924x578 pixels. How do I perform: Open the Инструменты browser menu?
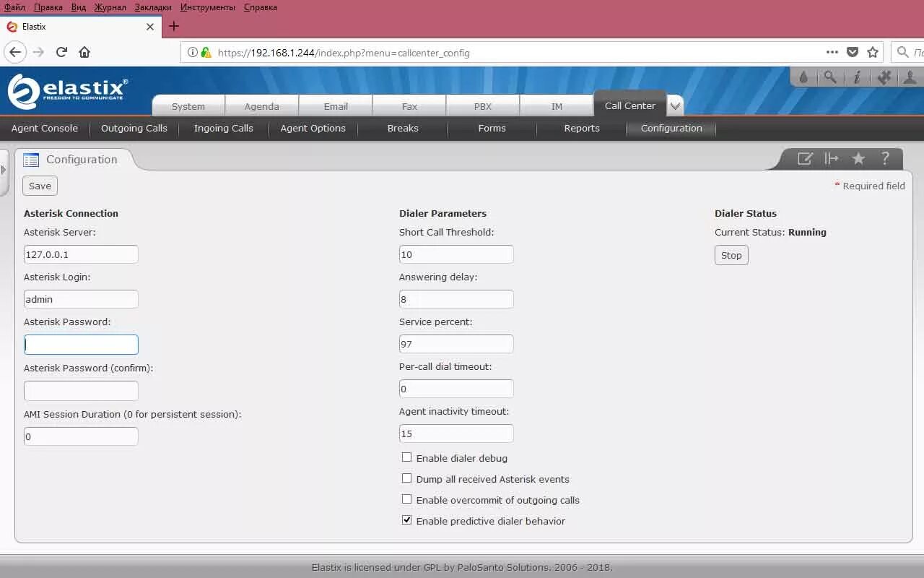pos(208,7)
